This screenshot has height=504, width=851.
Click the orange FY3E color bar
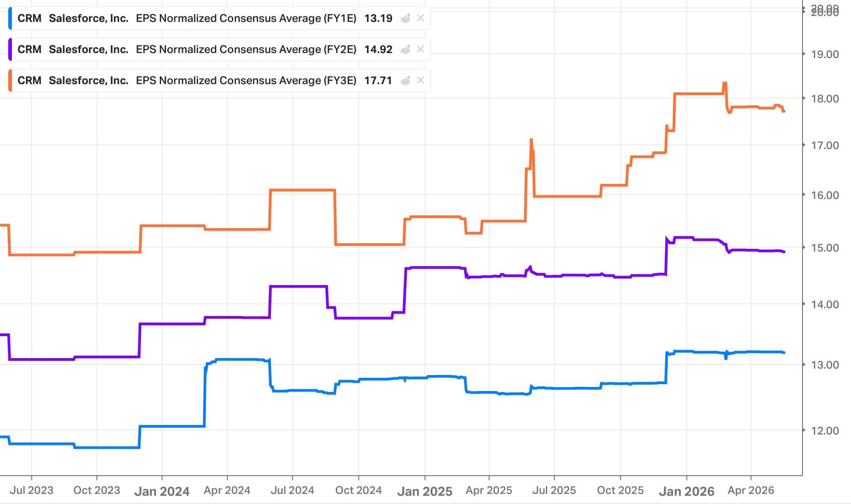[10, 80]
